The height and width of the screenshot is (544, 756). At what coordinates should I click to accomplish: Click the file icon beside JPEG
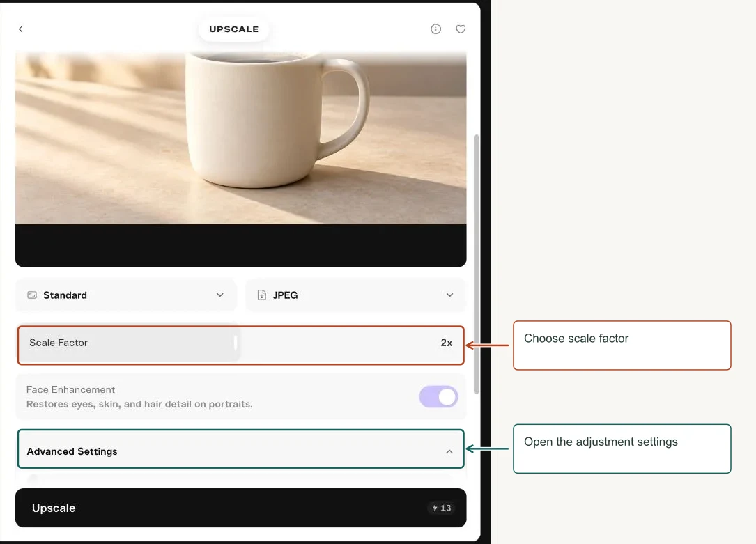262,295
